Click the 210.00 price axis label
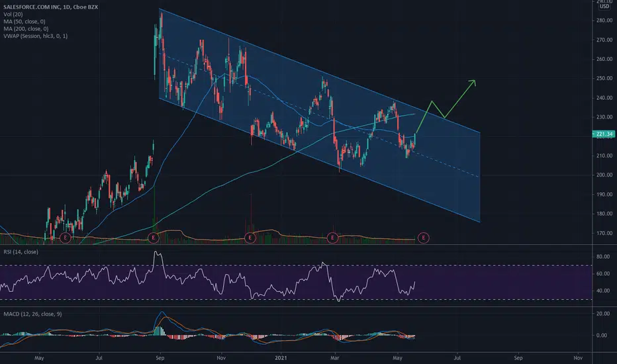Image resolution: width=617 pixels, height=364 pixels. coord(604,156)
